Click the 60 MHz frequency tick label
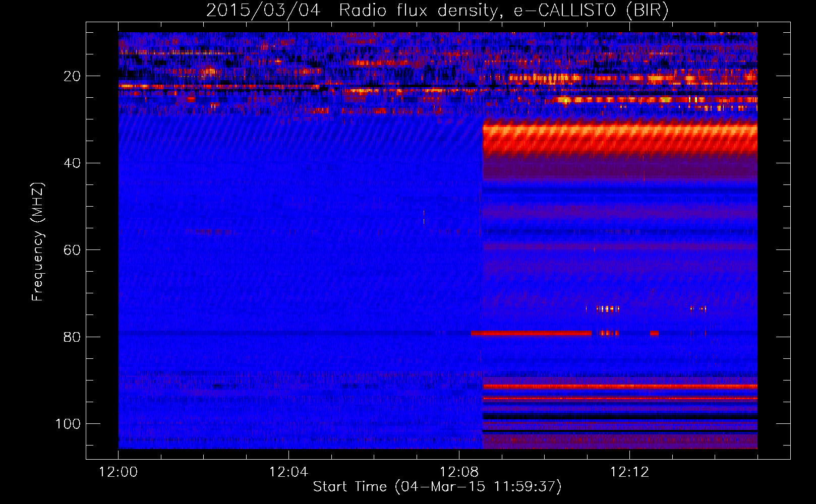Image resolution: width=816 pixels, height=504 pixels. point(73,250)
